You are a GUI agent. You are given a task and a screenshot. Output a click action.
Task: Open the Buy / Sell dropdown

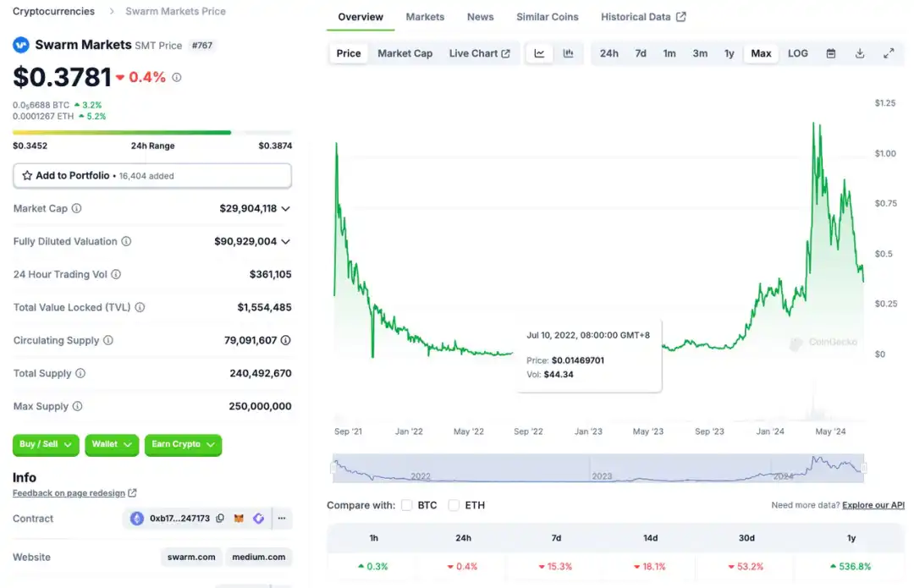tap(46, 444)
